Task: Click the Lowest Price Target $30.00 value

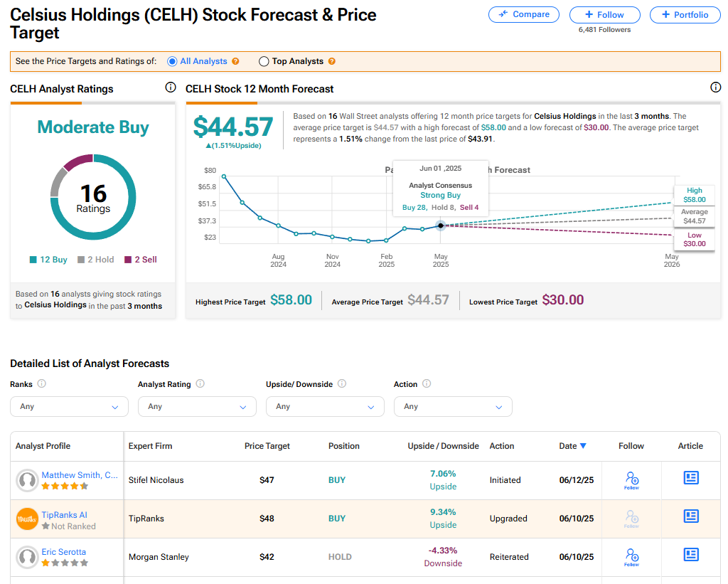Action: pos(563,300)
